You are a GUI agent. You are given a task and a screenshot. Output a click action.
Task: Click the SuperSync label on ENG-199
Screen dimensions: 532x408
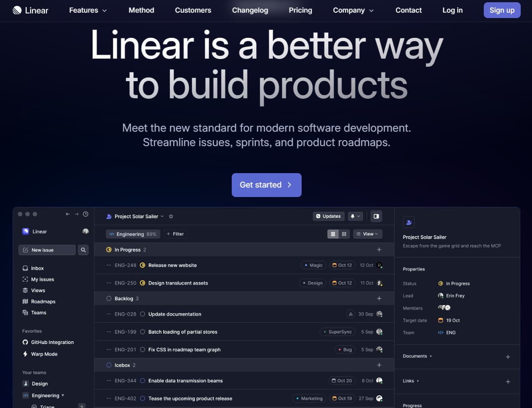tap(338, 332)
